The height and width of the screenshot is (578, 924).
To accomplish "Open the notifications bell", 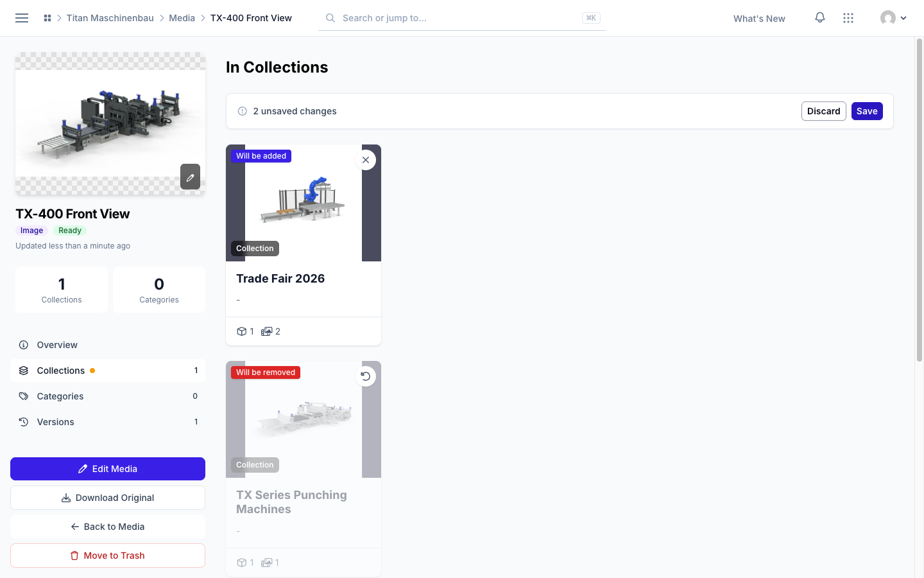I will 820,18.
